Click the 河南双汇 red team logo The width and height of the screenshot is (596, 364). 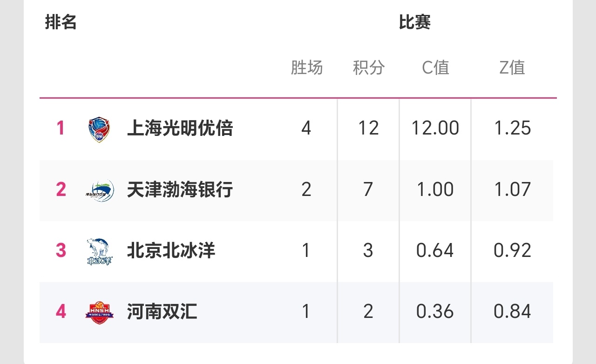coord(100,312)
